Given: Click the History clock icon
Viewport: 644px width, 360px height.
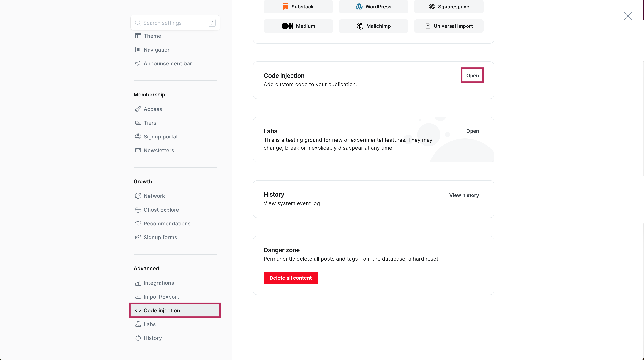Looking at the screenshot, I should (x=138, y=338).
